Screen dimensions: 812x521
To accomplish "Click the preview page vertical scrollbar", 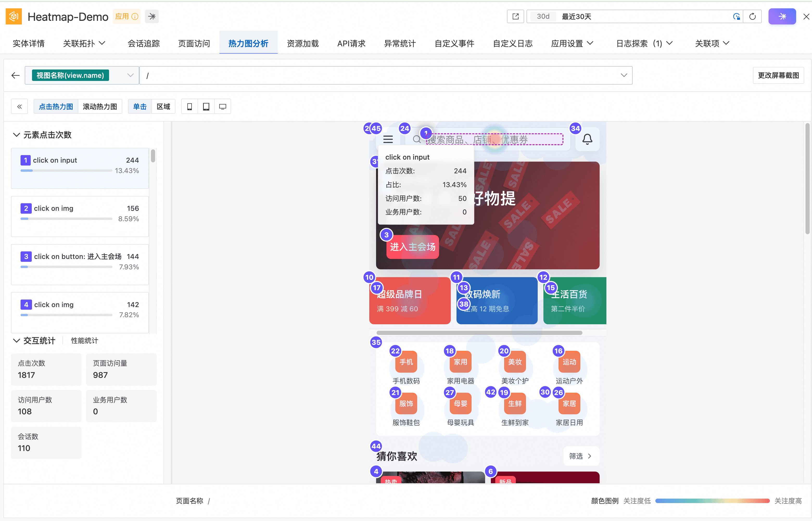I will coord(808,179).
